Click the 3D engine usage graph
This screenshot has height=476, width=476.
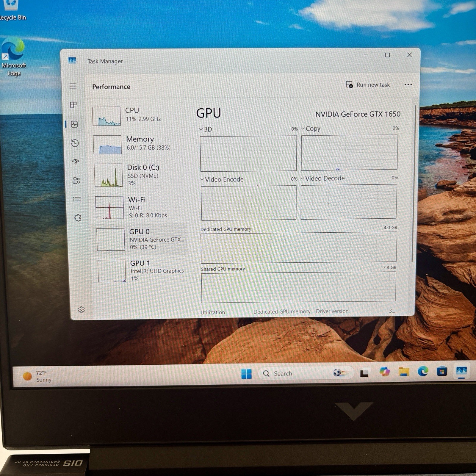click(248, 154)
